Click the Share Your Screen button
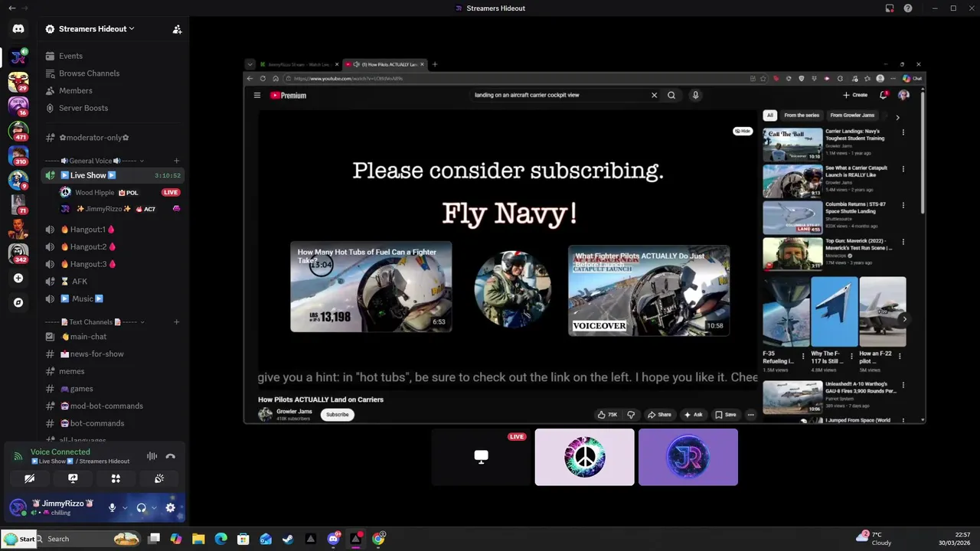Viewport: 980px width, 551px height. (x=73, y=478)
